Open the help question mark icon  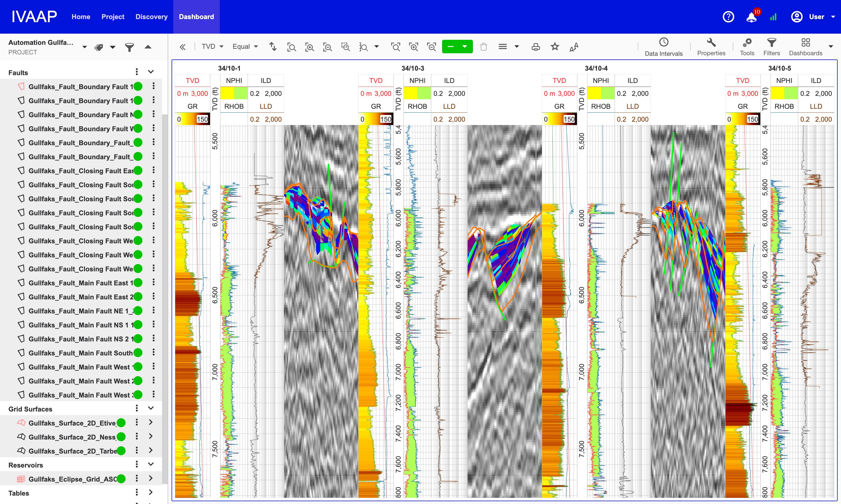[728, 17]
